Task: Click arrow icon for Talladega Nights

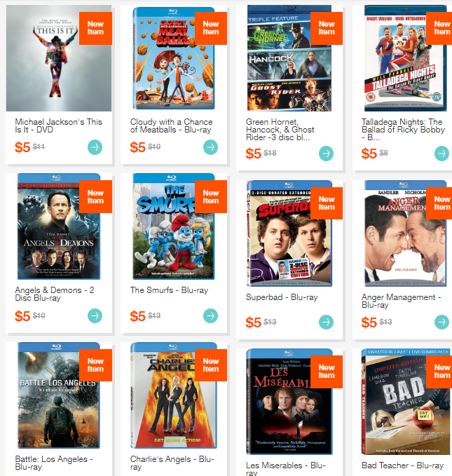Action: [x=441, y=154]
